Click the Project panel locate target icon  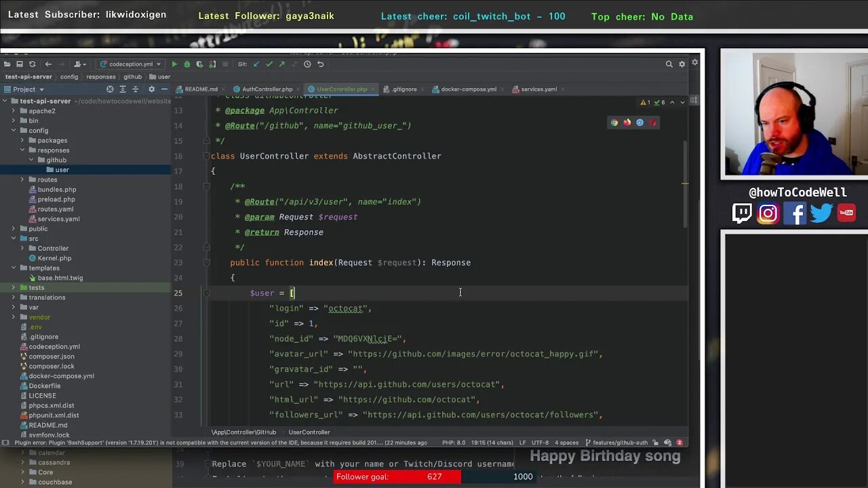tap(110, 89)
